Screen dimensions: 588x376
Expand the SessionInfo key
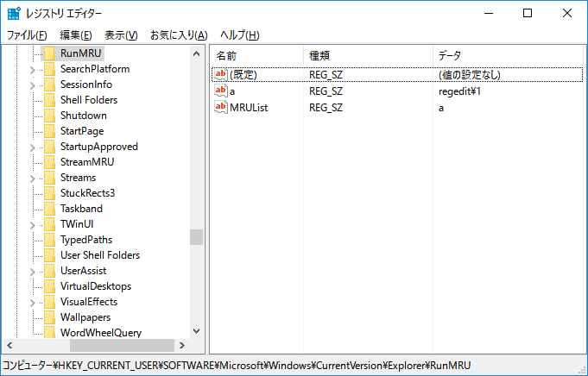pos(32,85)
